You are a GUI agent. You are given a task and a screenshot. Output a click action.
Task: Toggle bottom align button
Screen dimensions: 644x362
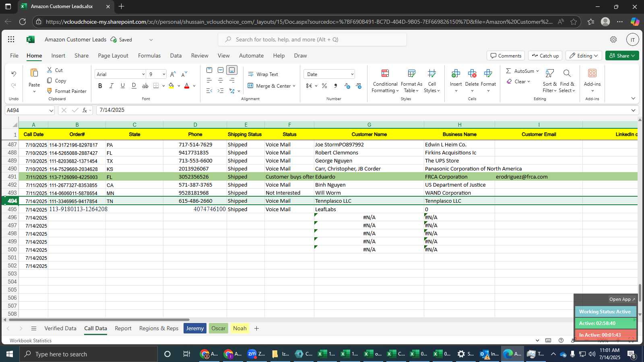[232, 70]
